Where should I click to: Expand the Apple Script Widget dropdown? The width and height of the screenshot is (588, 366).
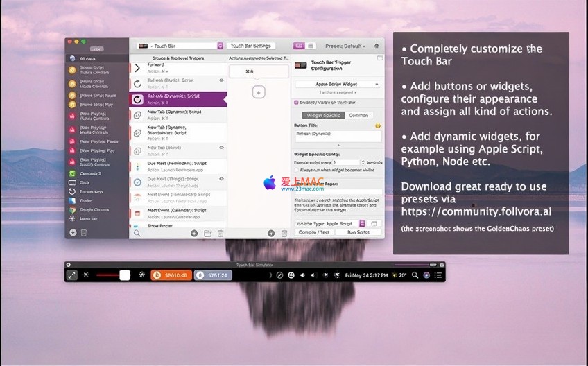338,84
